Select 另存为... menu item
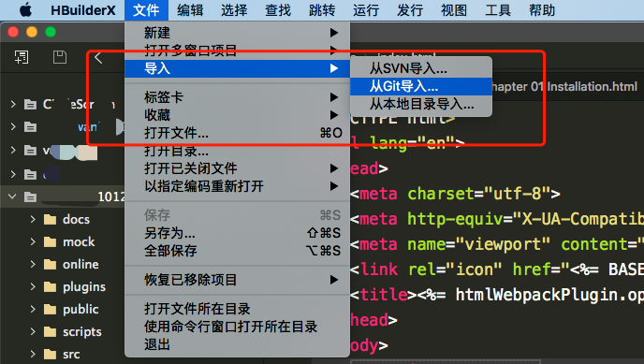This screenshot has width=644, height=364. [238, 233]
